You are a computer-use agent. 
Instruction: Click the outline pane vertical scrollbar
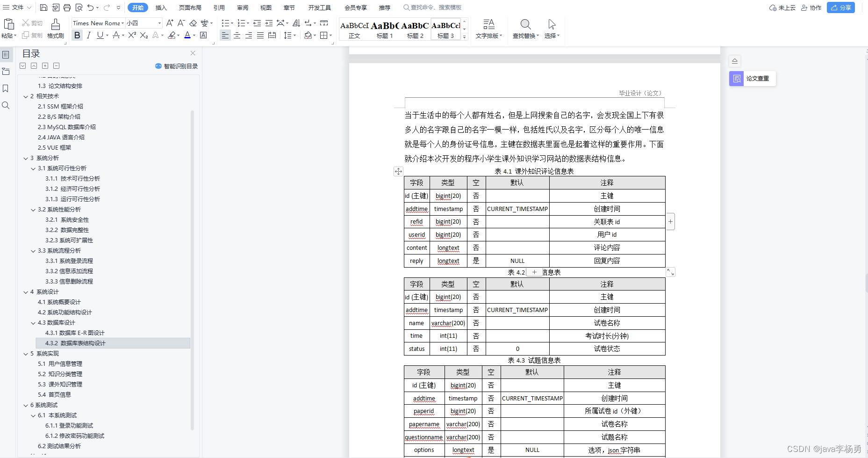[192, 270]
